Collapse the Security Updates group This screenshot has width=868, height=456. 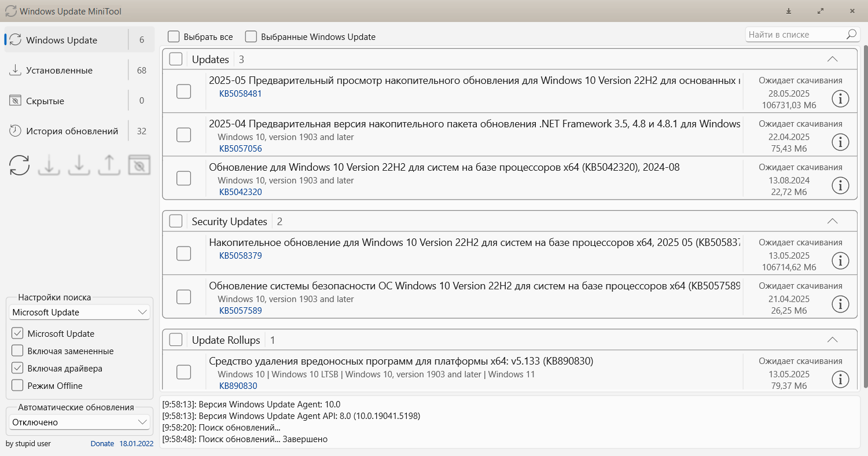[832, 221]
